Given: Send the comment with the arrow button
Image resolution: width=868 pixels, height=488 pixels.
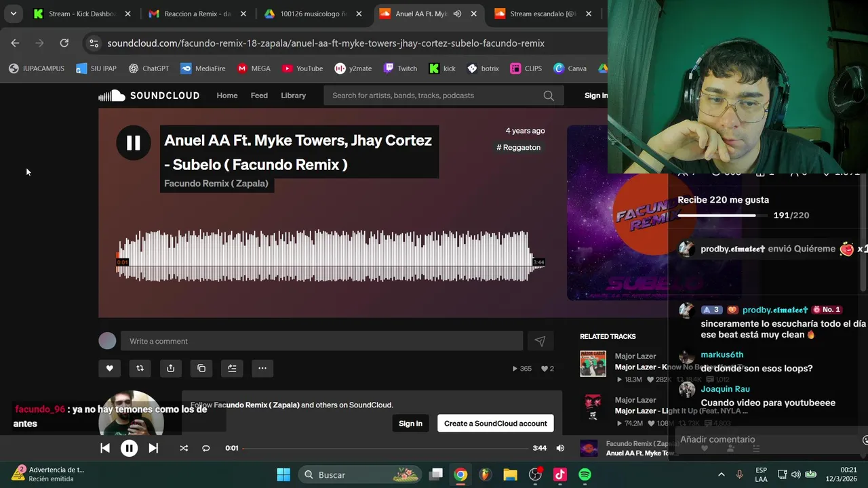Looking at the screenshot, I should (x=540, y=341).
